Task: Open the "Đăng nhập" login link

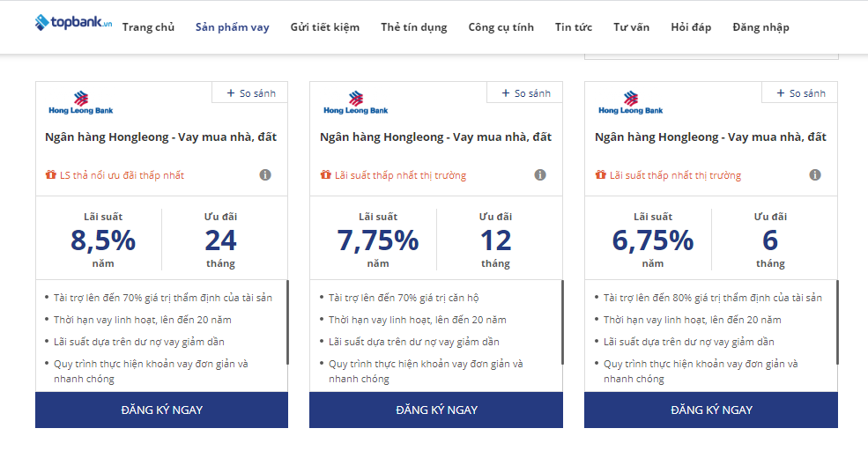Action: (760, 27)
